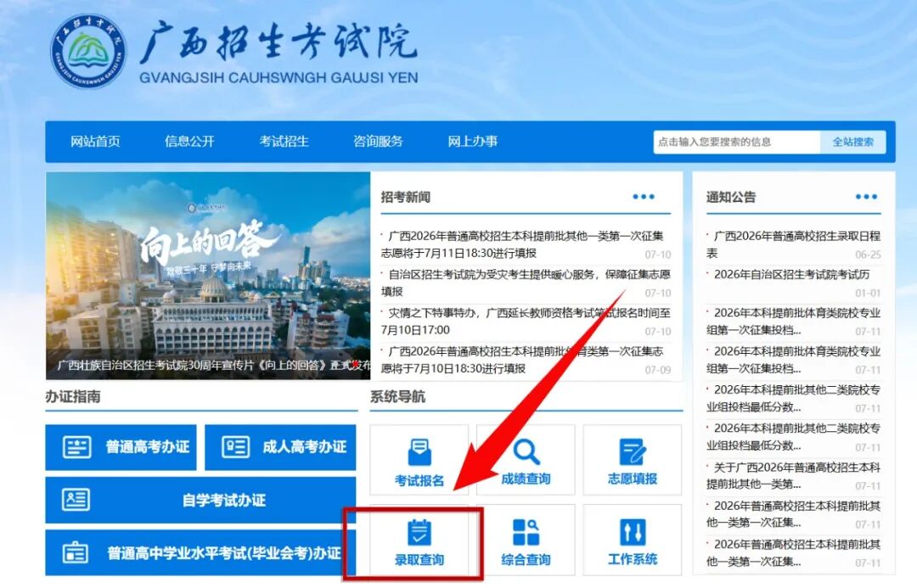Read news about 受灾考生暖心服务
Image resolution: width=917 pixels, height=588 pixels.
click(x=526, y=283)
